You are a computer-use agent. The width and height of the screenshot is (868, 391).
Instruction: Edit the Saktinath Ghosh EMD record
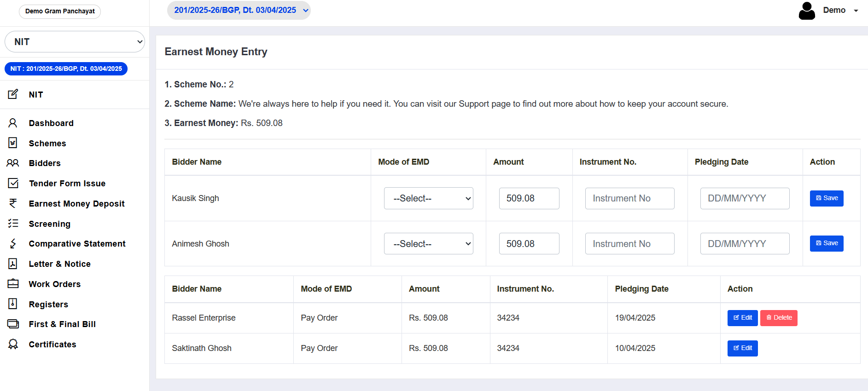pos(742,348)
